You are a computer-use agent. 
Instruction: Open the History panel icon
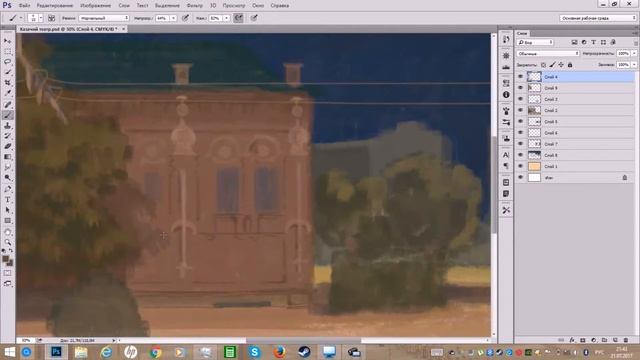(506, 40)
